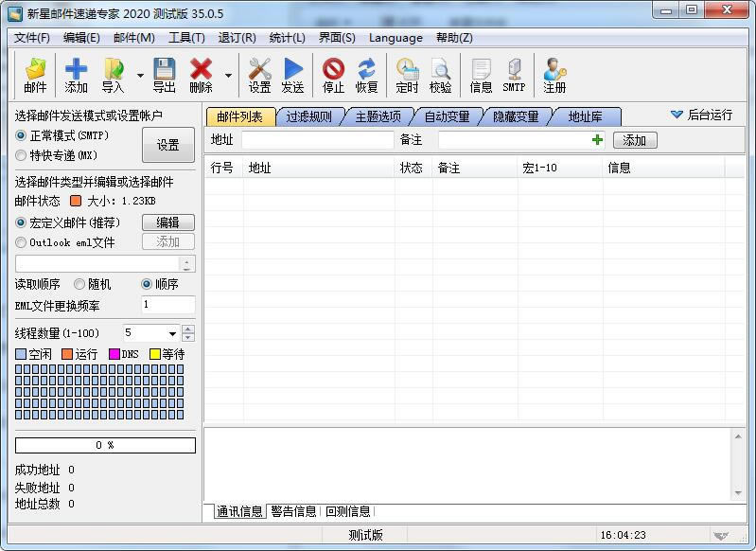This screenshot has width=756, height=551.
Task: Expand the dropdown arrow next to 导入
Action: [x=140, y=76]
